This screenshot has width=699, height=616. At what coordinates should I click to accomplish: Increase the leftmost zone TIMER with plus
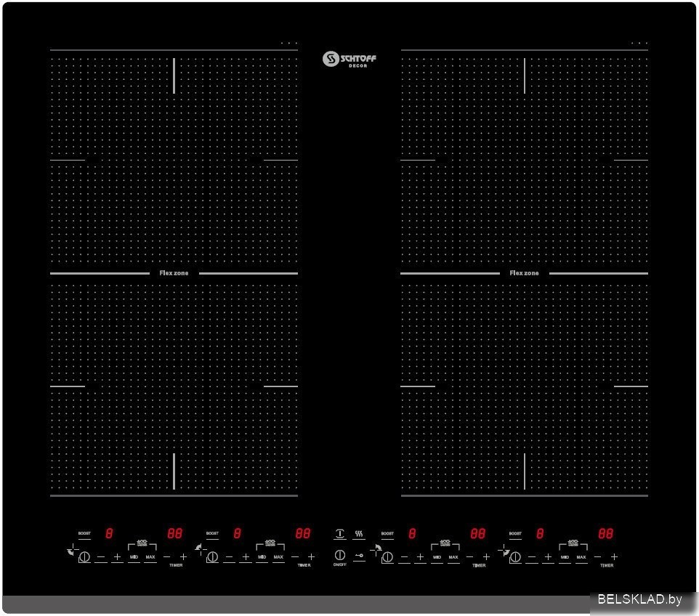183,556
